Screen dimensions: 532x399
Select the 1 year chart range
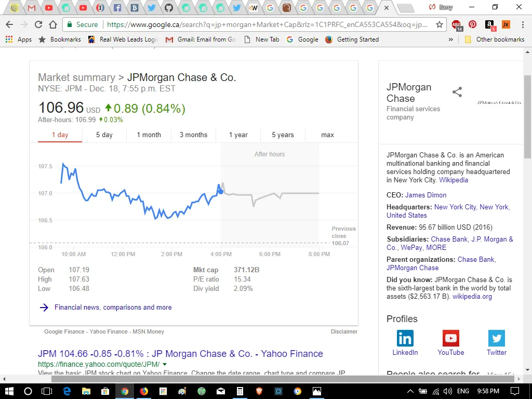click(x=238, y=135)
